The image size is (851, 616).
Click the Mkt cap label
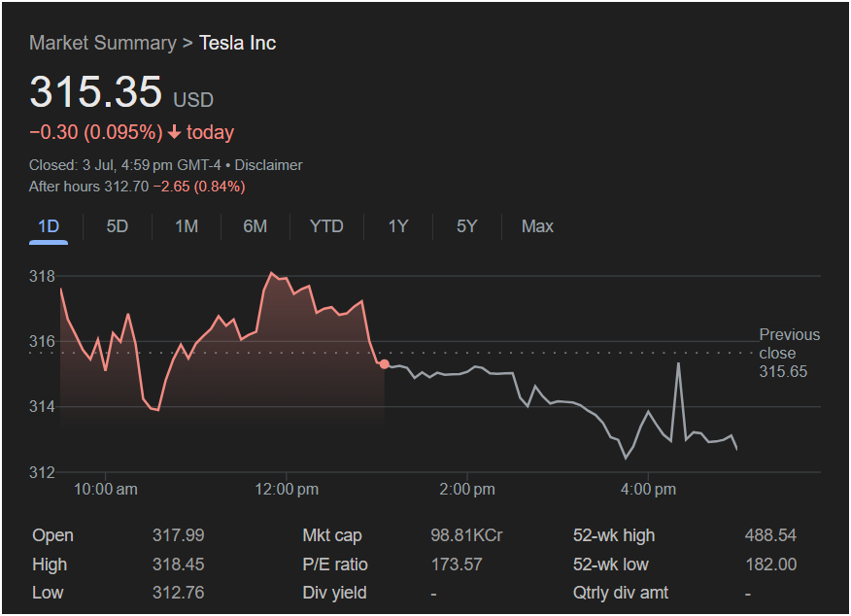tap(332, 535)
